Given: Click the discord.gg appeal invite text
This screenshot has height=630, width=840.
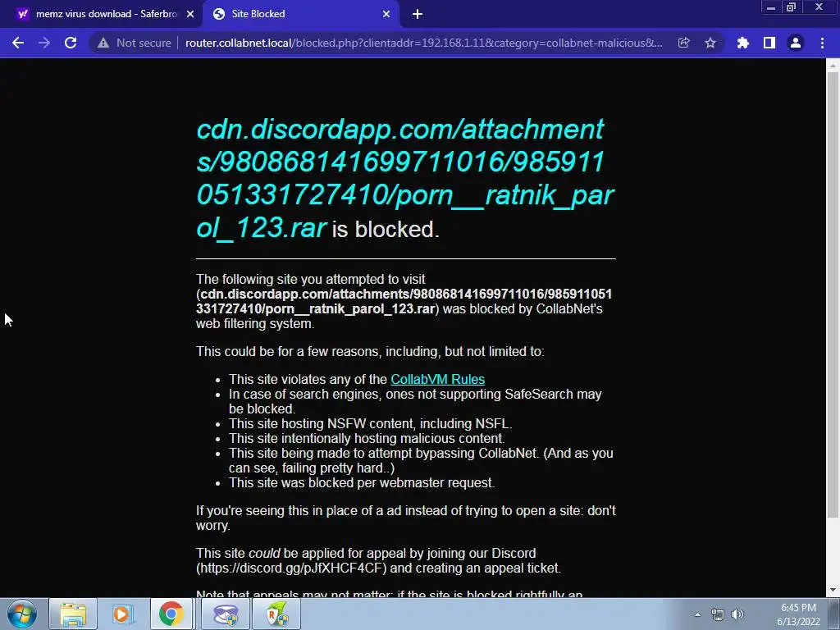Looking at the screenshot, I should pyautogui.click(x=291, y=568).
